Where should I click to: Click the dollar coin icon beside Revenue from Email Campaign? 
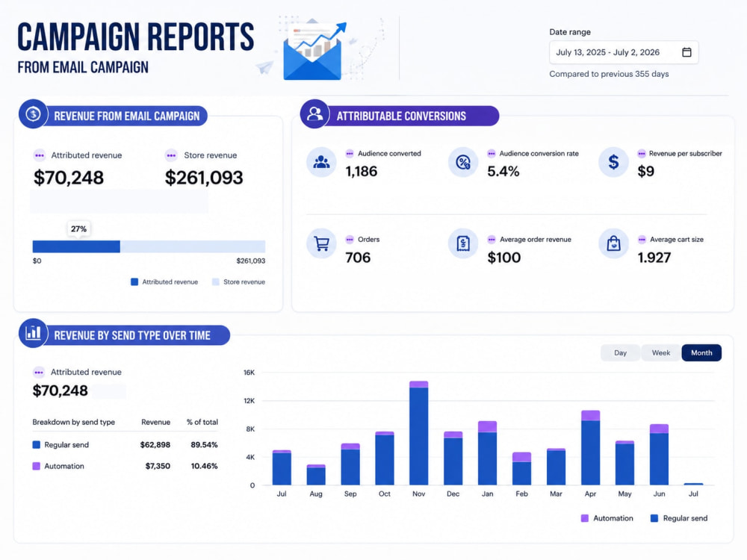pos(34,114)
